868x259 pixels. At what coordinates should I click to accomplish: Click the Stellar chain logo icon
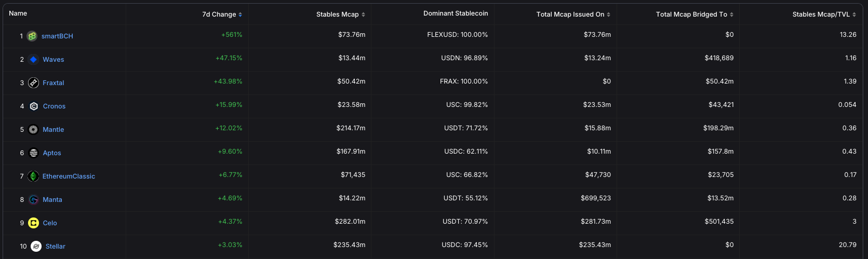[x=36, y=247]
